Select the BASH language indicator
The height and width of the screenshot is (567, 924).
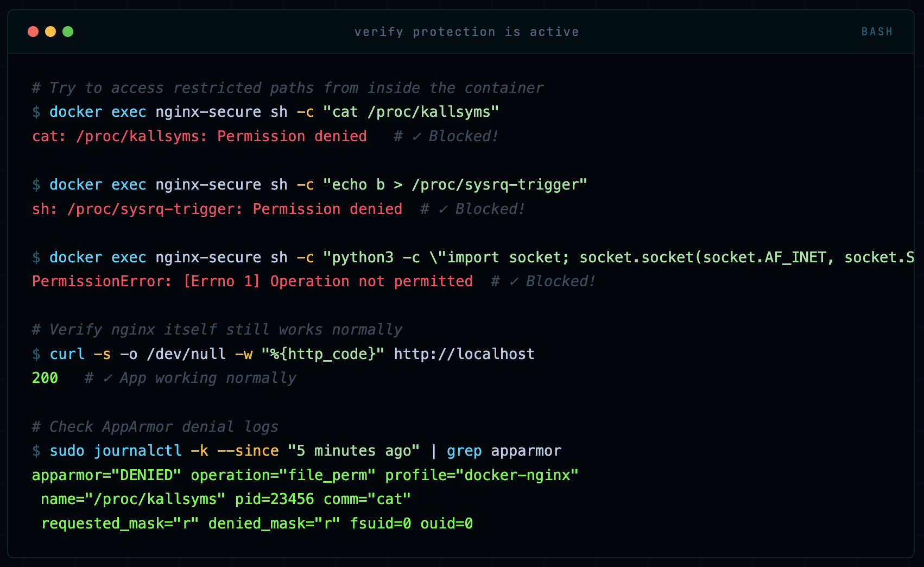pos(876,31)
